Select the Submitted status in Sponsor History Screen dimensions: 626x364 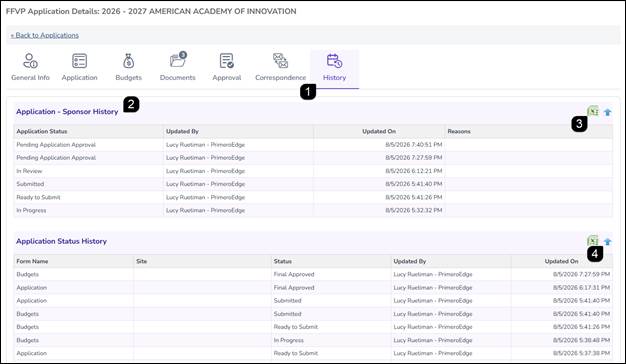[30, 184]
